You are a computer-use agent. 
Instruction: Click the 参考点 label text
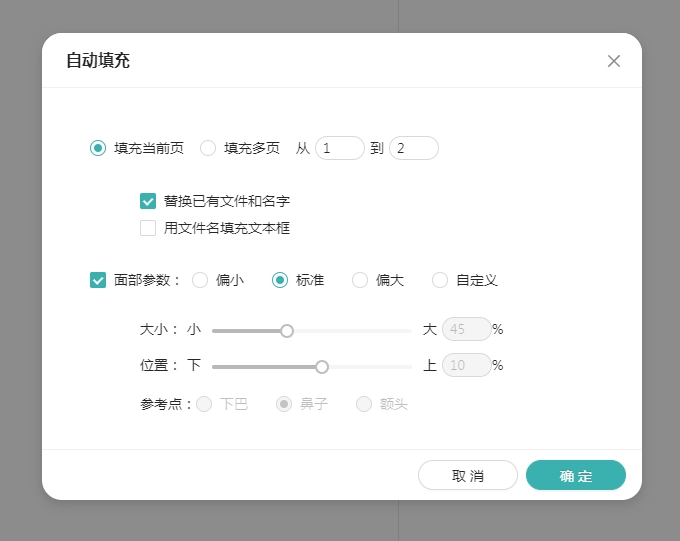coord(164,404)
